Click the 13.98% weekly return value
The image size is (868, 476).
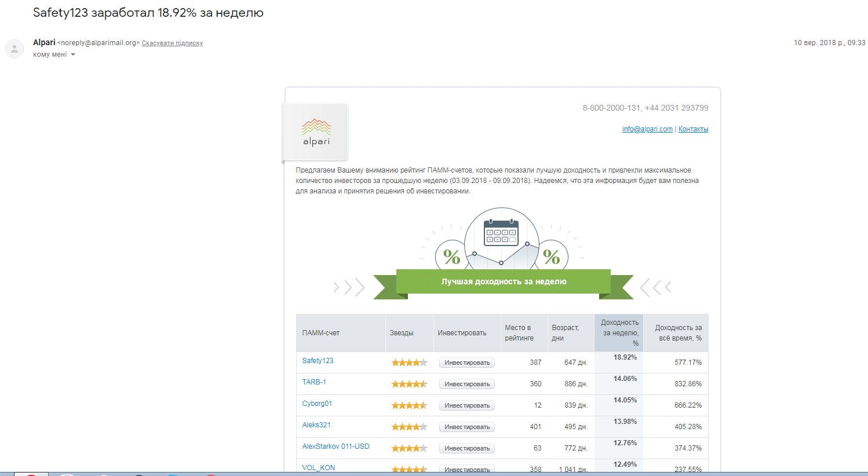[625, 422]
